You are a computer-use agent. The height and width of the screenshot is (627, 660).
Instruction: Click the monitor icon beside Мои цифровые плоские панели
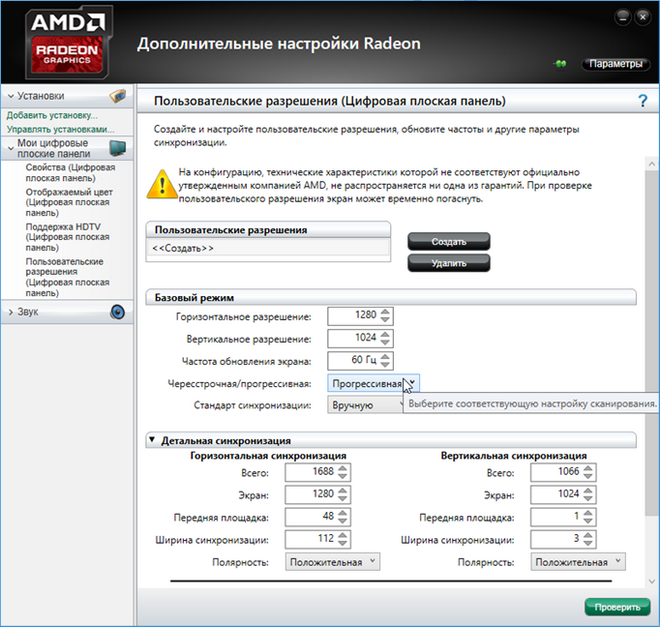117,149
